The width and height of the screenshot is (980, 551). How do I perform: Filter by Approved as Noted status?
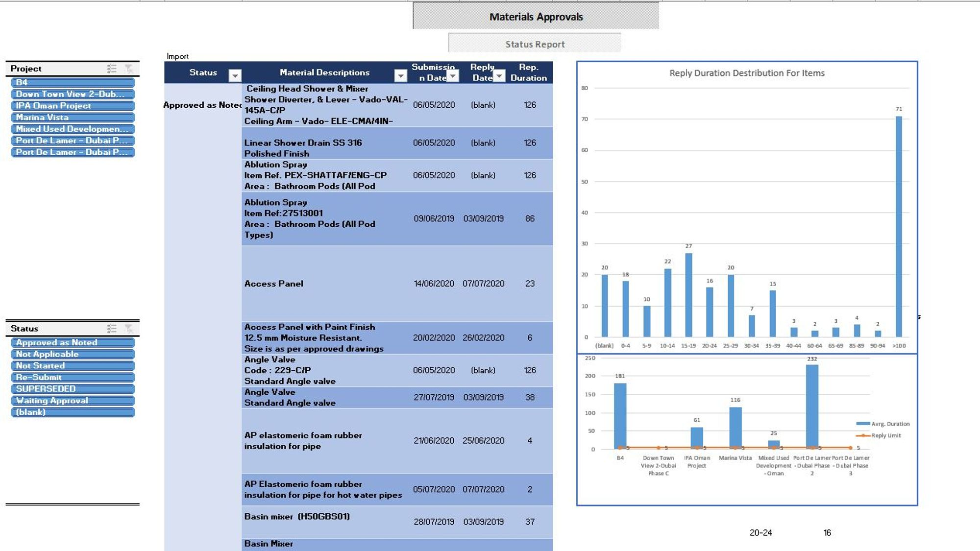[73, 342]
